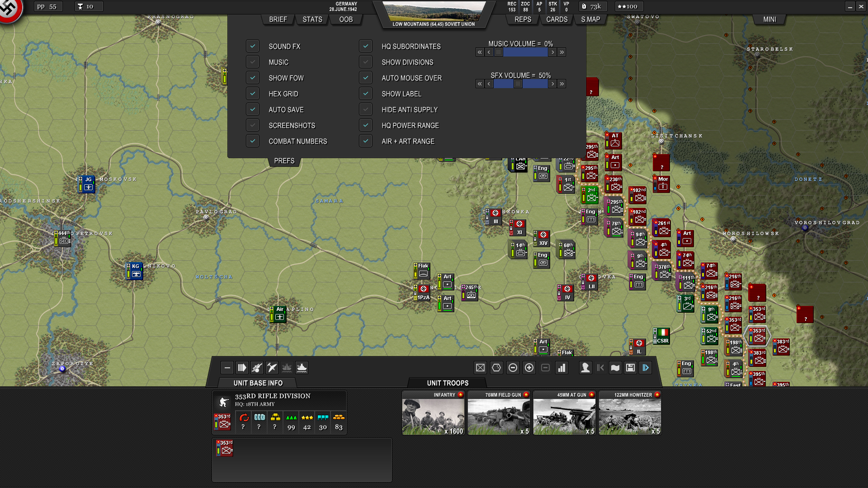Open the STATS tab
Image resolution: width=868 pixels, height=488 pixels.
(x=312, y=19)
